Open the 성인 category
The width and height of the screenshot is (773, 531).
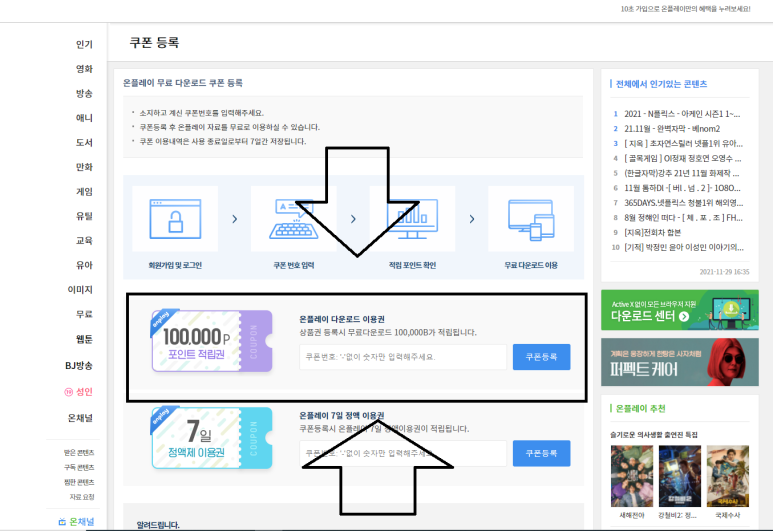(84, 392)
